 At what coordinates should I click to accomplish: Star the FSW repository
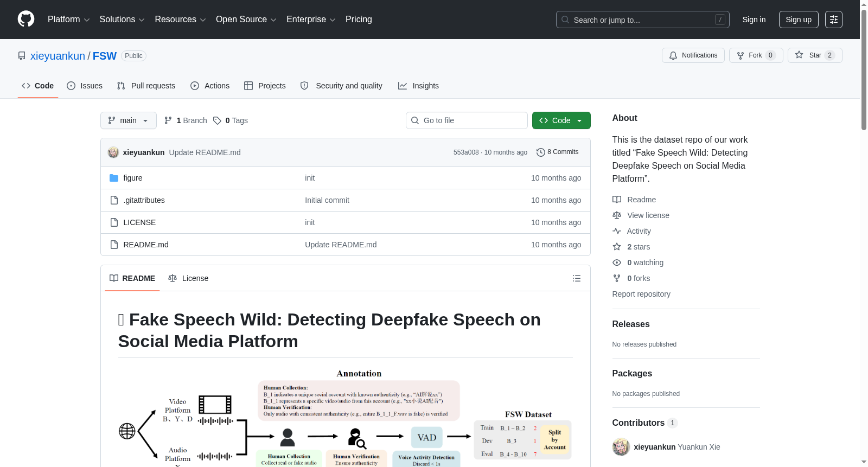pos(815,55)
